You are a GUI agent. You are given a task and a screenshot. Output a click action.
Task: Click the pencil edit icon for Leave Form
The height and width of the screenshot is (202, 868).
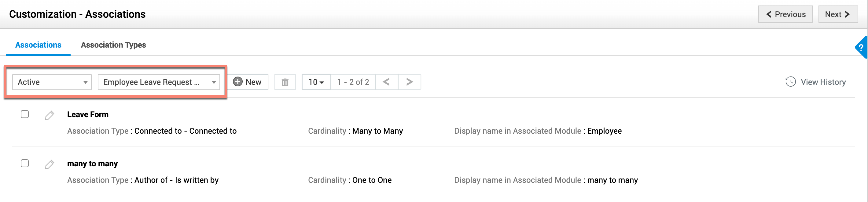pos(50,115)
